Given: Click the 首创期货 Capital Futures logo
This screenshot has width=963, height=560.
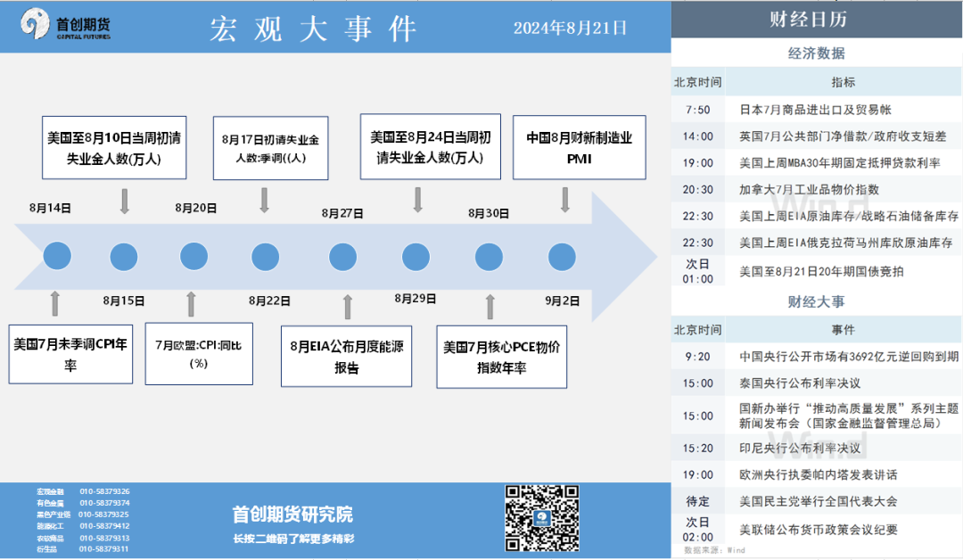Looking at the screenshot, I should [66, 25].
